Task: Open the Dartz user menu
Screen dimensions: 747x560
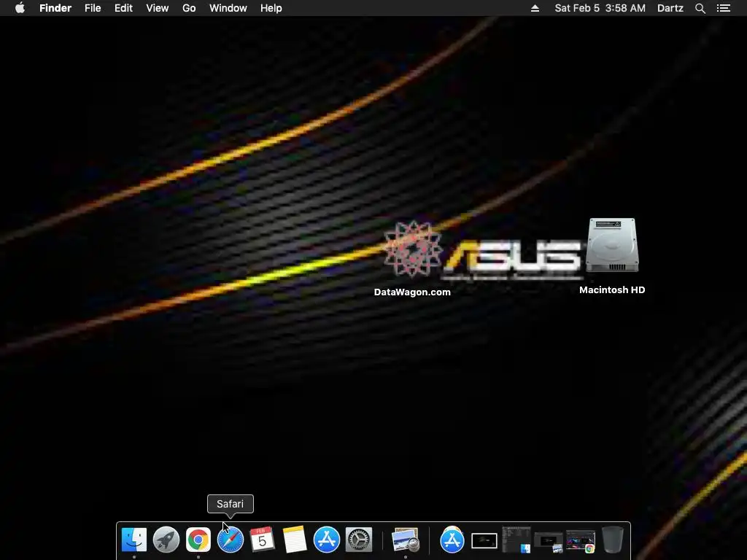Action: [670, 8]
